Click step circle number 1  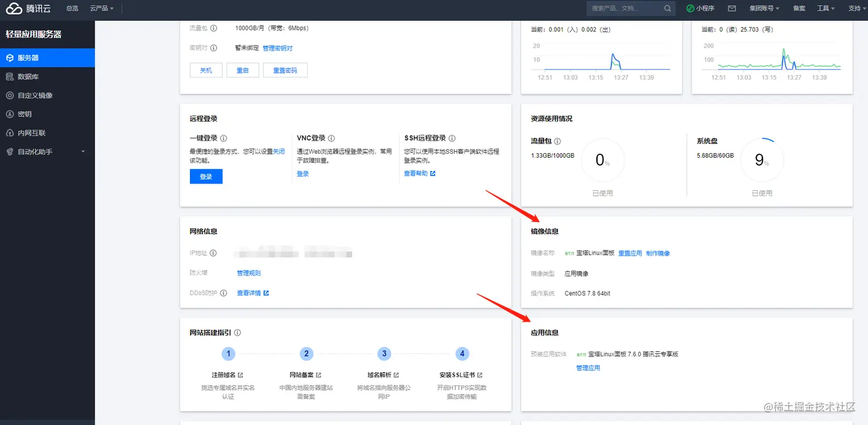pyautogui.click(x=228, y=354)
